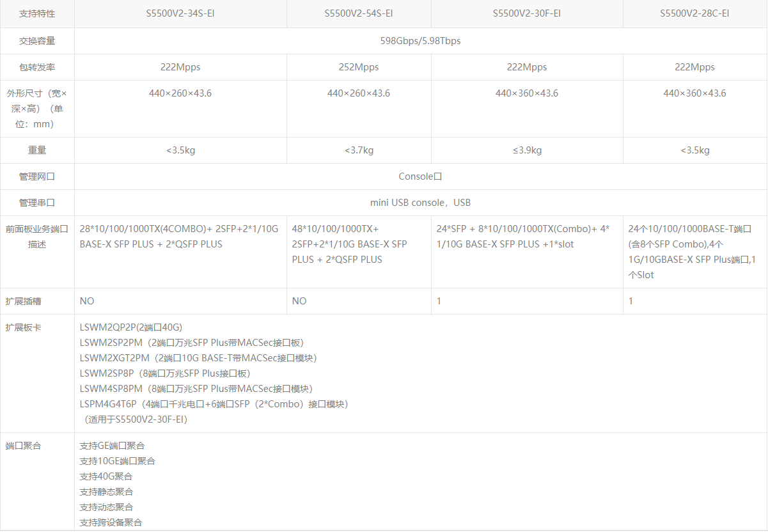Click the 管理串口 row label
Image resolution: width=768 pixels, height=532 pixels.
tap(37, 203)
